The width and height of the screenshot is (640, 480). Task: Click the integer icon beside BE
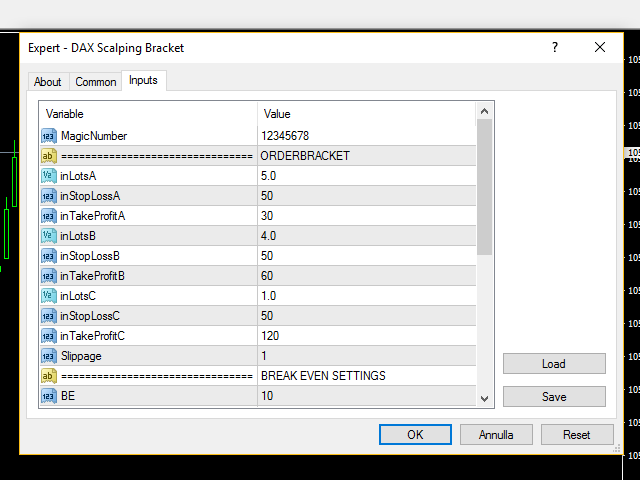click(49, 396)
